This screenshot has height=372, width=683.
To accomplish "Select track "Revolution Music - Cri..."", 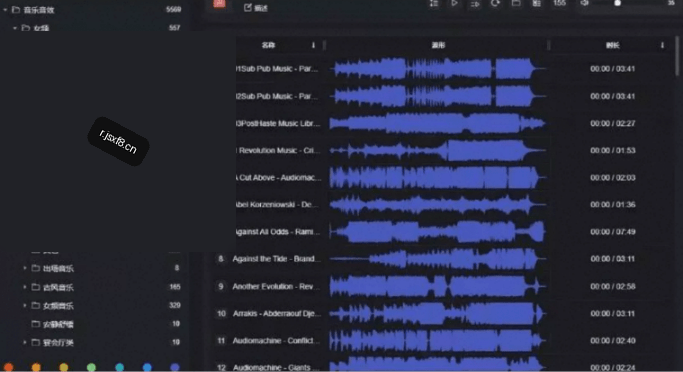I will click(x=278, y=151).
